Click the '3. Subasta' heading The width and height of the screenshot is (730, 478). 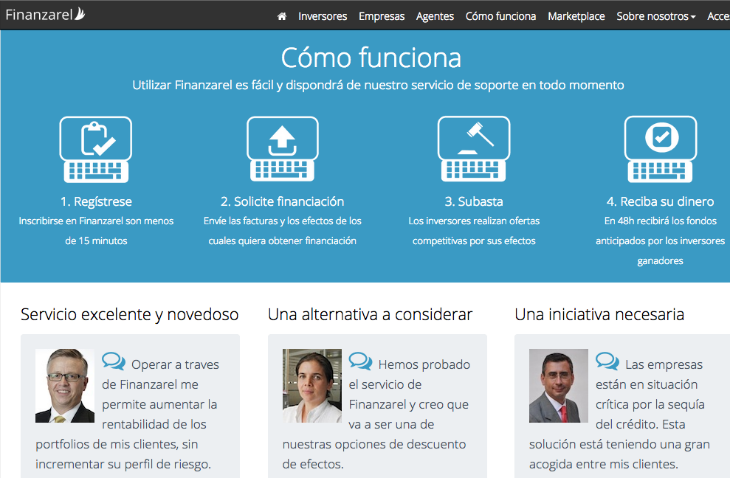(473, 202)
